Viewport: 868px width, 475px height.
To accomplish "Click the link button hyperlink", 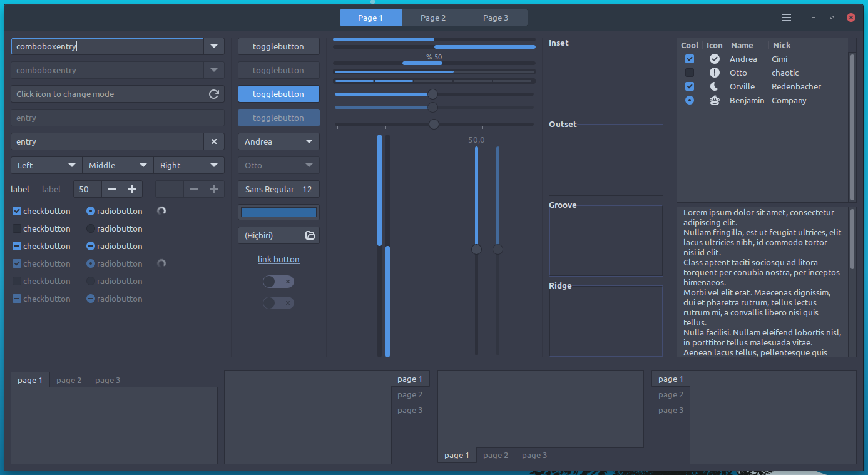I will (x=278, y=259).
